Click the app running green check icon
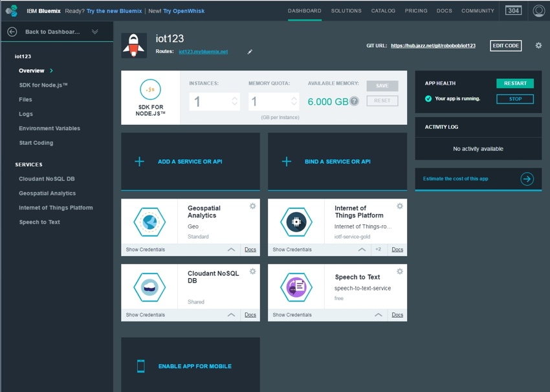This screenshot has width=550, height=392. 428,98
